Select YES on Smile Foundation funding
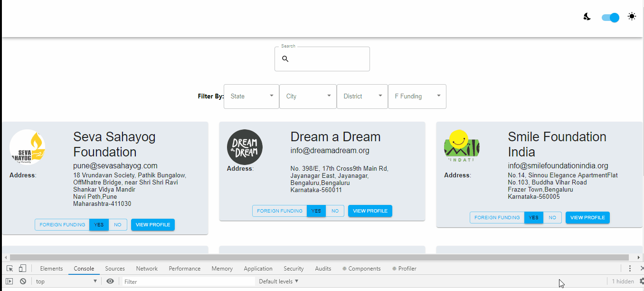 (534, 218)
